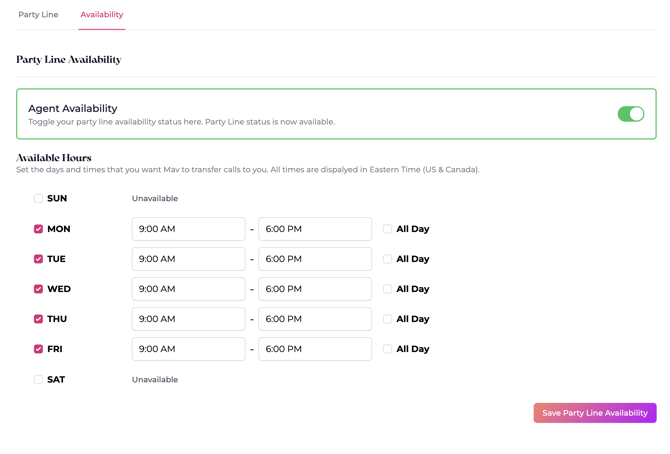Screen dimensions: 670x454
Task: Open the Availability tab
Action: point(102,15)
